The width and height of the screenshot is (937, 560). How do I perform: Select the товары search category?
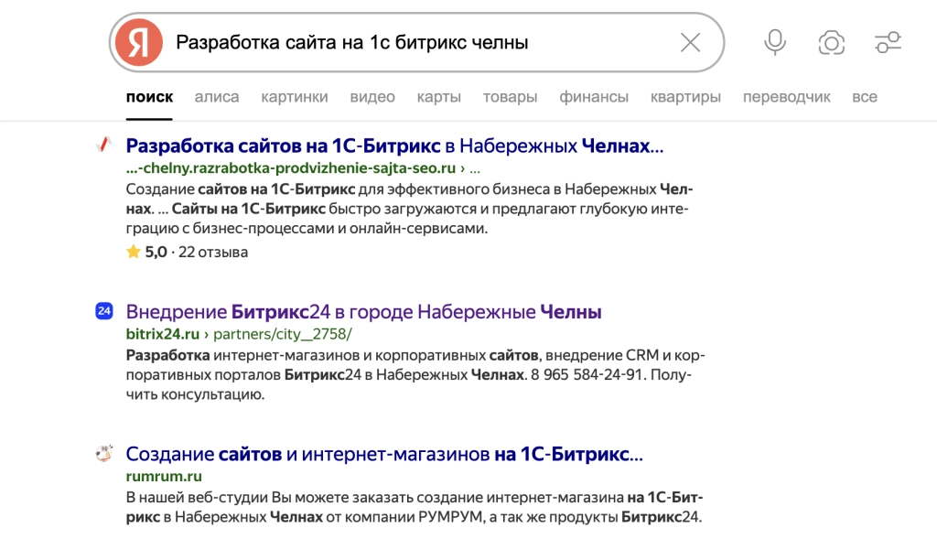510,96
